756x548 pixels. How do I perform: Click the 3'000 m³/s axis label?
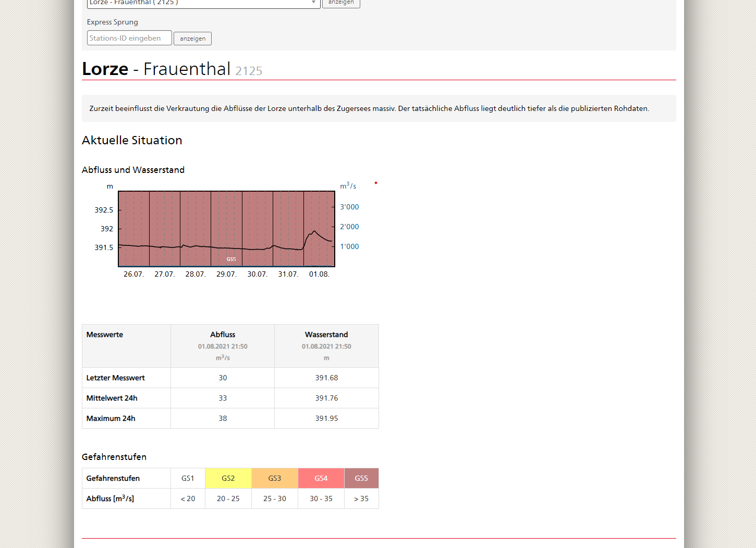349,207
